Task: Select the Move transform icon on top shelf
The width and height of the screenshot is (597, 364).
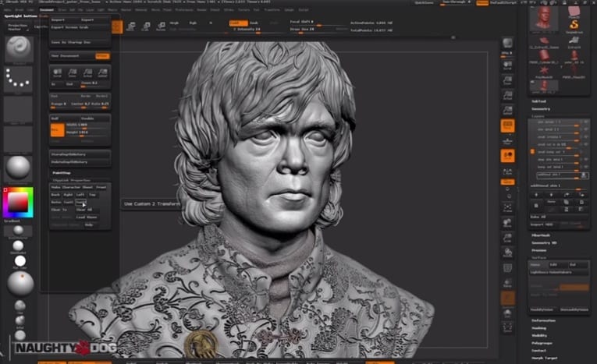Action: [x=130, y=27]
